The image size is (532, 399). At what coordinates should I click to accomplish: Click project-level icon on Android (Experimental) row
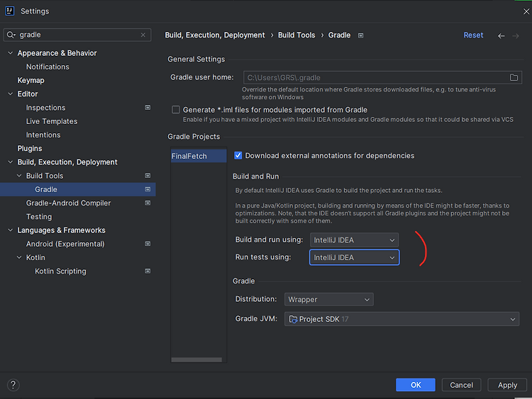click(x=148, y=244)
